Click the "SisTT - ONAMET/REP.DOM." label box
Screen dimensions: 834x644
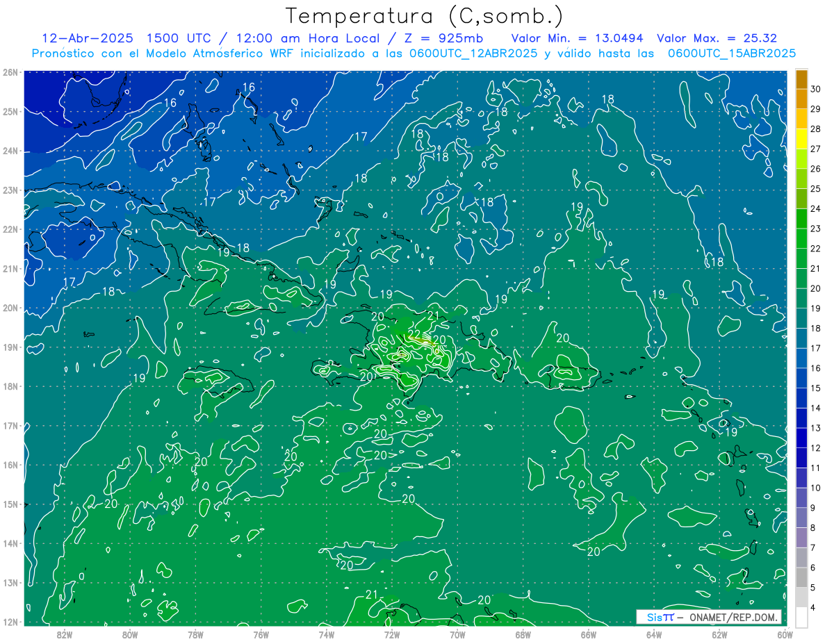(708, 617)
